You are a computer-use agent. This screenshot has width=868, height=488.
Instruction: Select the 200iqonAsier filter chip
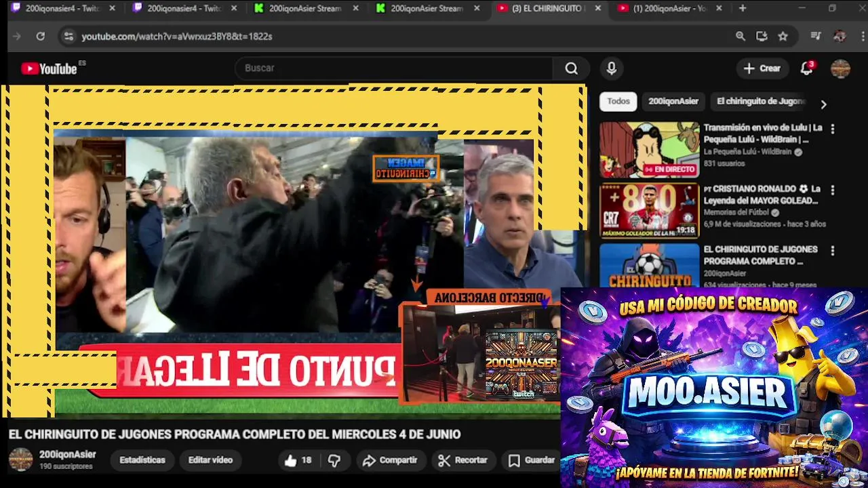coord(673,101)
